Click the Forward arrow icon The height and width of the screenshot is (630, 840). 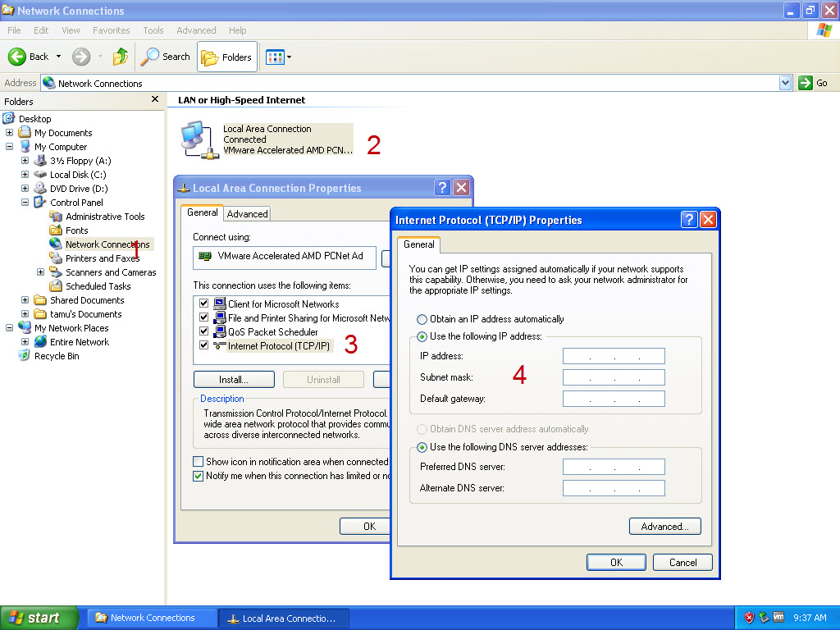[81, 57]
